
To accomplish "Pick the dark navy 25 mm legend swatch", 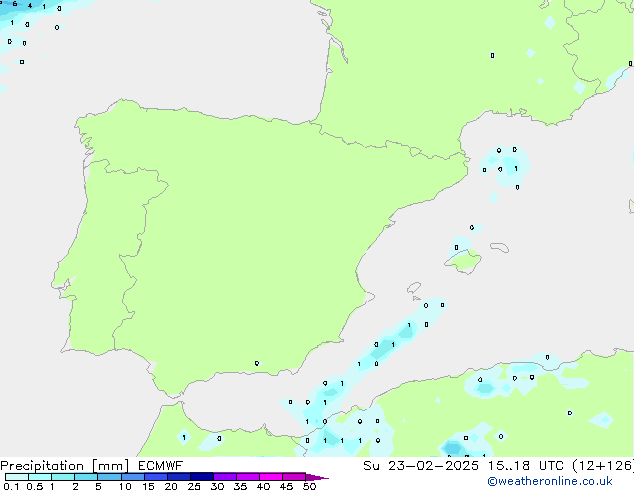I will 201,477.
